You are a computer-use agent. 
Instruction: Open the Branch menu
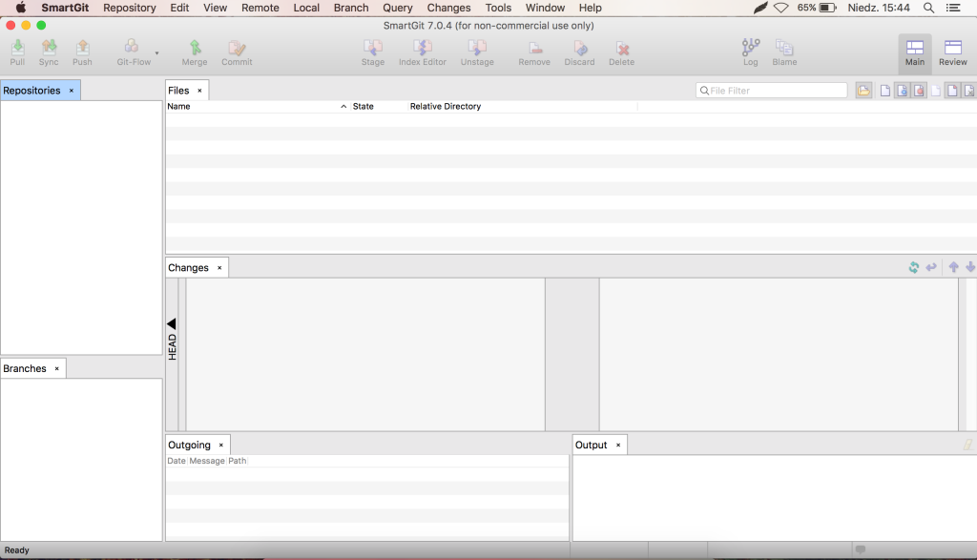[351, 8]
